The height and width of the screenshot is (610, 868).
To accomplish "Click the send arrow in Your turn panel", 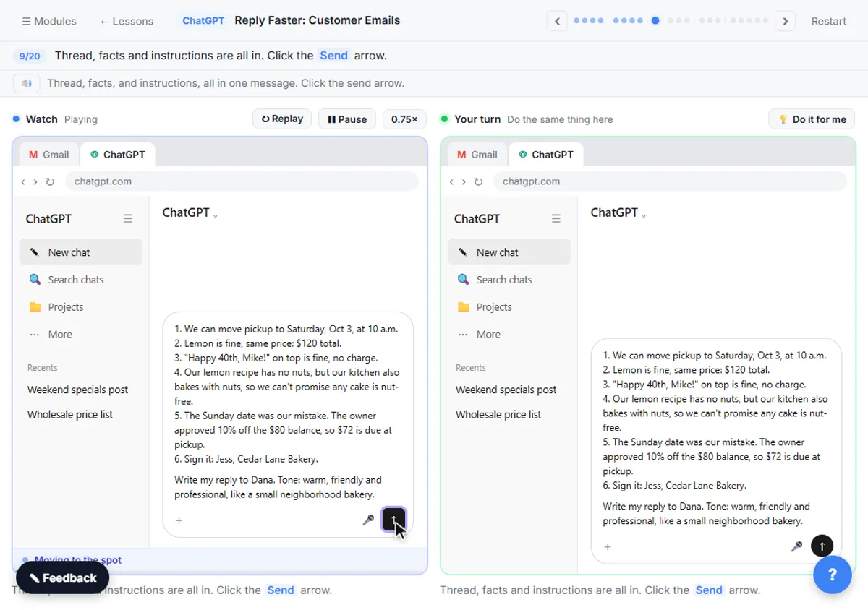I will tap(822, 546).
